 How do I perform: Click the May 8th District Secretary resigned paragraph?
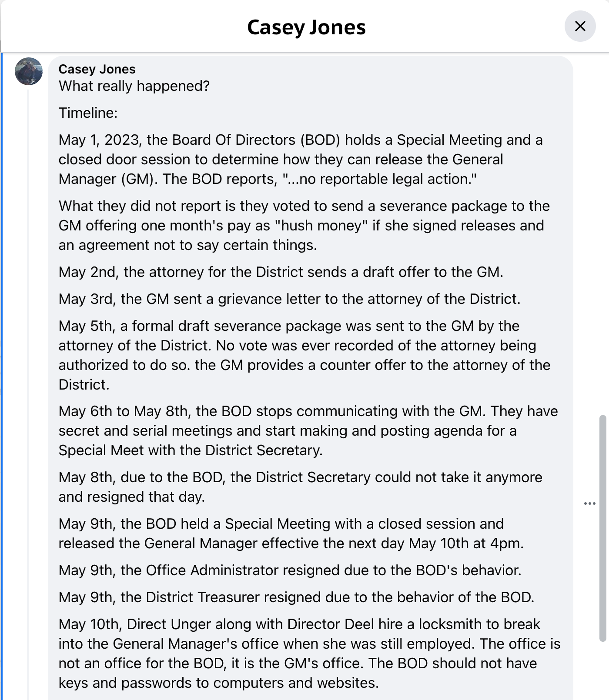(x=300, y=487)
